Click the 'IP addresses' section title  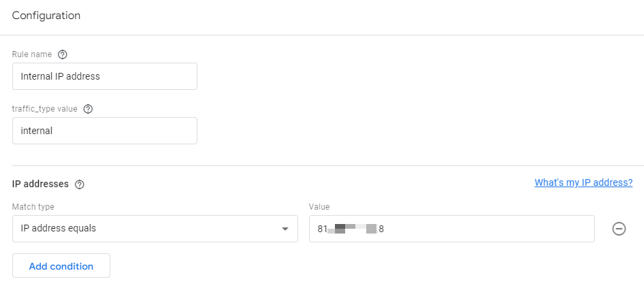click(40, 184)
